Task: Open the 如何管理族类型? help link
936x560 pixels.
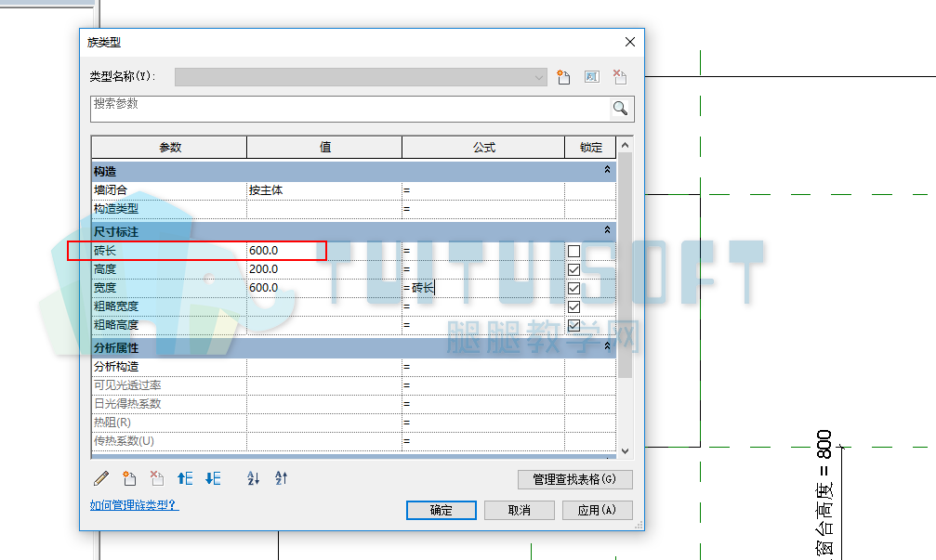Action: click(134, 505)
